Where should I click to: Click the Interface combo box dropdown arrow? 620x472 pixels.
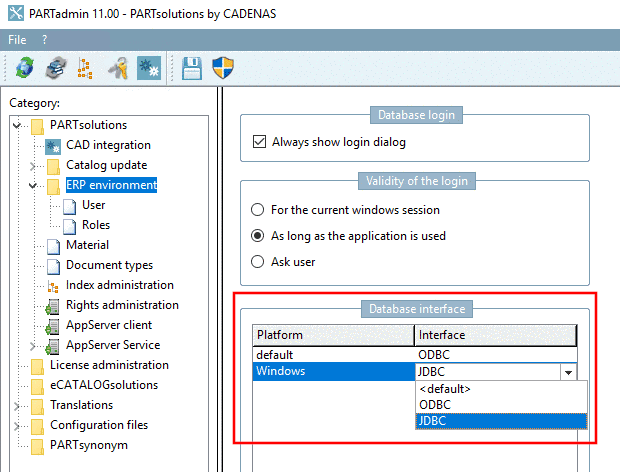[568, 372]
